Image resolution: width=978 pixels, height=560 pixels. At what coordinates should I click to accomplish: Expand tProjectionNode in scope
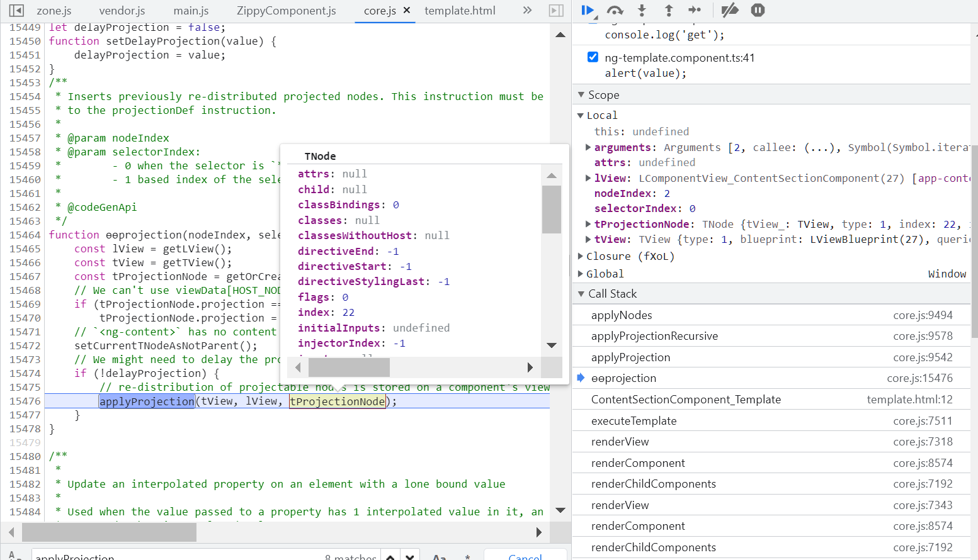coord(588,224)
